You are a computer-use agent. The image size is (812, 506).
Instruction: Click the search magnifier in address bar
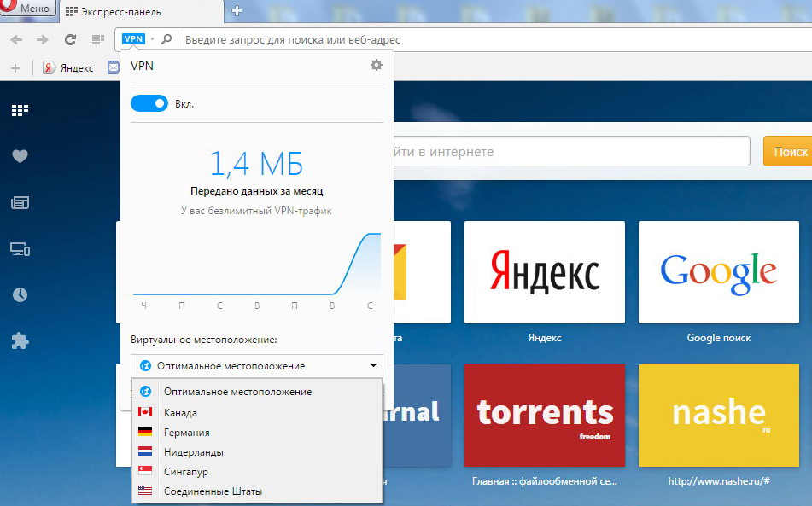coord(166,39)
